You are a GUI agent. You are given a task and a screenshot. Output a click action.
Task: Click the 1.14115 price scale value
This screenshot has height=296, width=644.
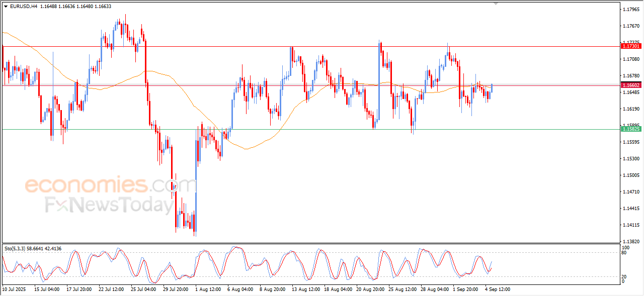(630, 225)
